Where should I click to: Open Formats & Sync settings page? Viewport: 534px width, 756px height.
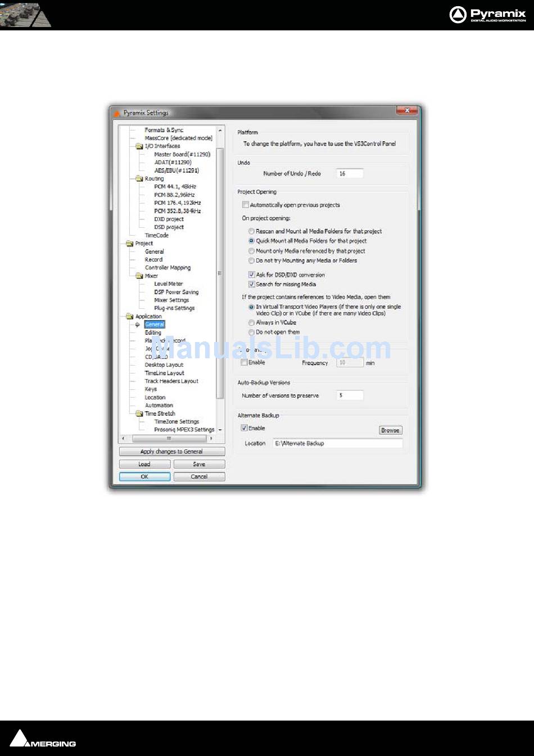tap(164, 130)
